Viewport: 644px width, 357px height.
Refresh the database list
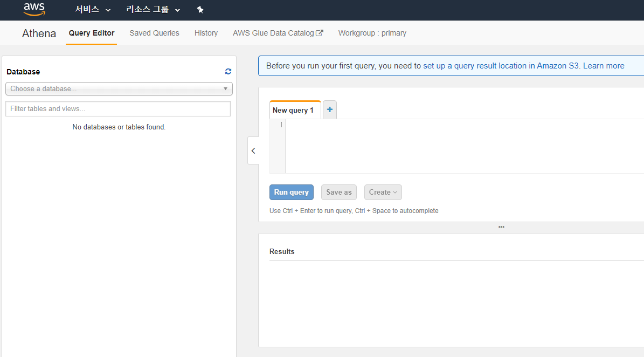tap(228, 72)
